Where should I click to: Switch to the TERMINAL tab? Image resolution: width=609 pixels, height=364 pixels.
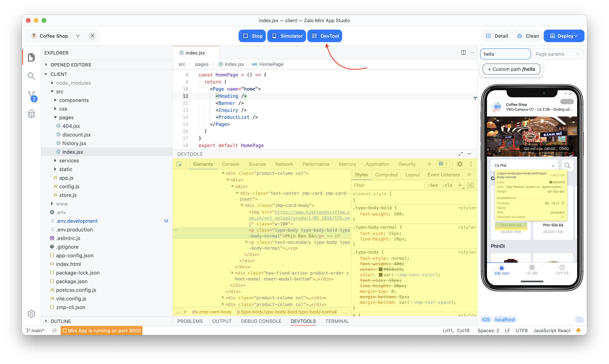(337, 321)
